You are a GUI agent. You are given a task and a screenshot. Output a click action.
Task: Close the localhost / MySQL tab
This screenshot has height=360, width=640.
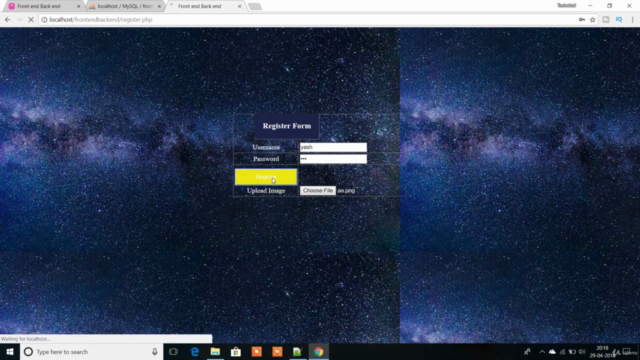tap(159, 6)
